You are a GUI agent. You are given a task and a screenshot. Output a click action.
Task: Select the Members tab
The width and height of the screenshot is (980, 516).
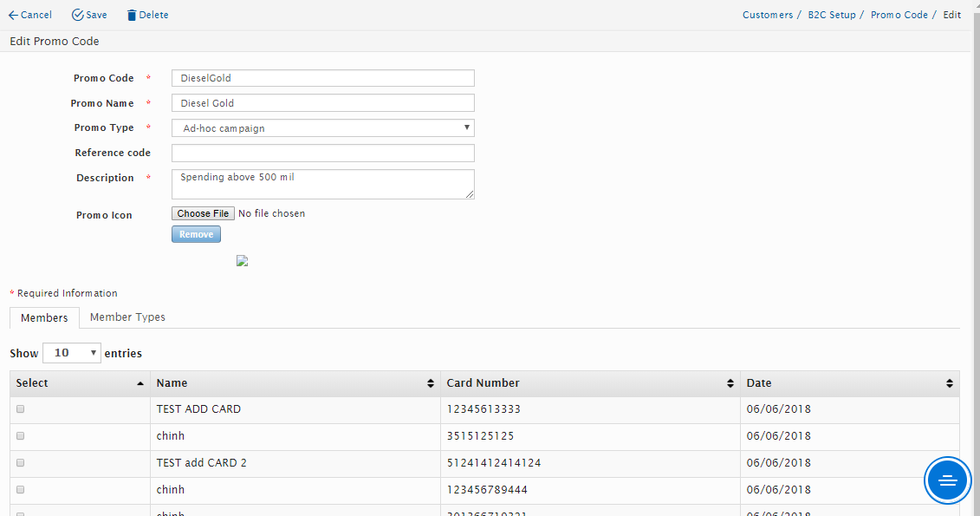[x=44, y=318]
